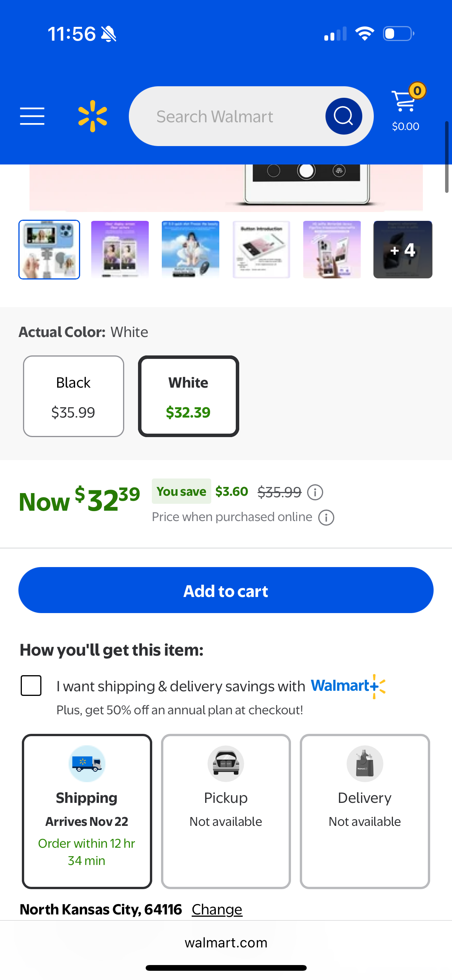Click info icon after 'Price when purchased online'
Viewport: 452px width, 980px height.
coord(326,518)
